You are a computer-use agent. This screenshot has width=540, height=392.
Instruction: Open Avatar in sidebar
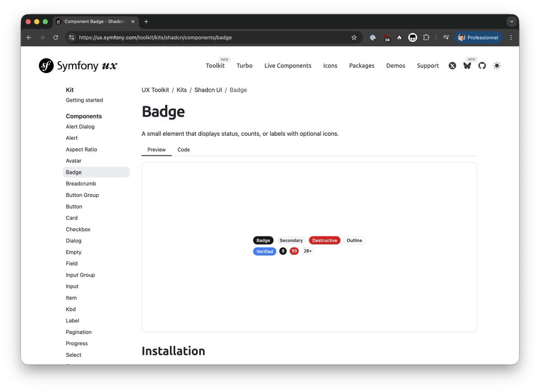(74, 161)
